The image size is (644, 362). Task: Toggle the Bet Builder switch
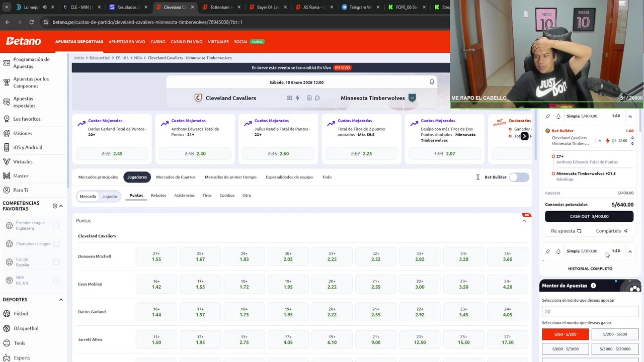coord(519,177)
